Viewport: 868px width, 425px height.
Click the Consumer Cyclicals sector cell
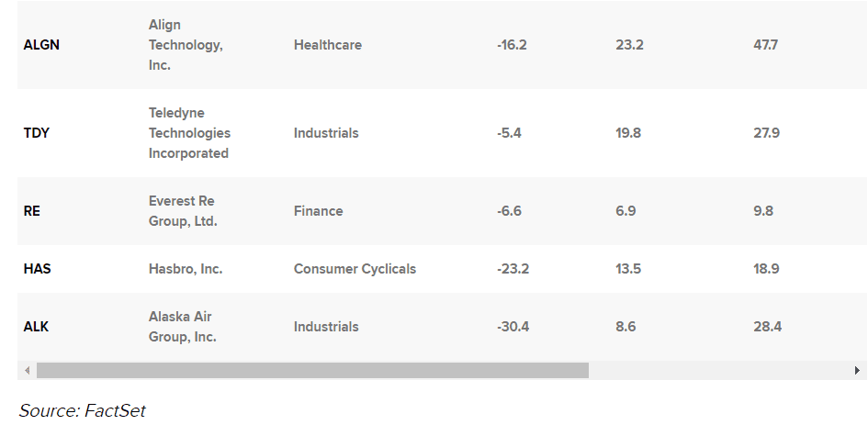355,269
